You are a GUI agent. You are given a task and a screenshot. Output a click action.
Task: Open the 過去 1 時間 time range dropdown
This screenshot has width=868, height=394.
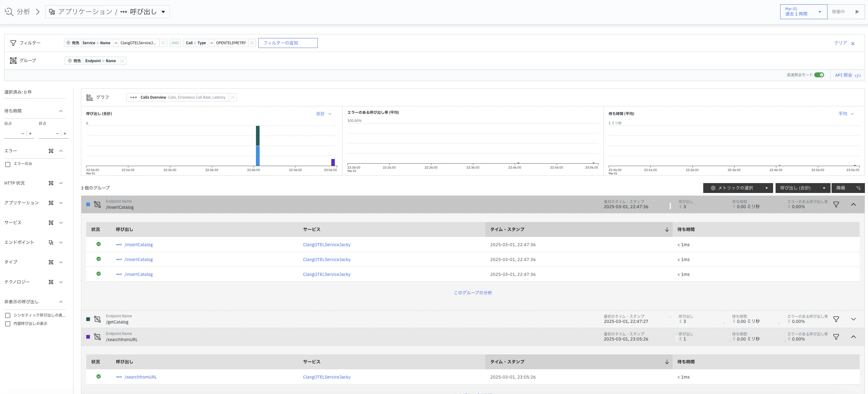[803, 12]
